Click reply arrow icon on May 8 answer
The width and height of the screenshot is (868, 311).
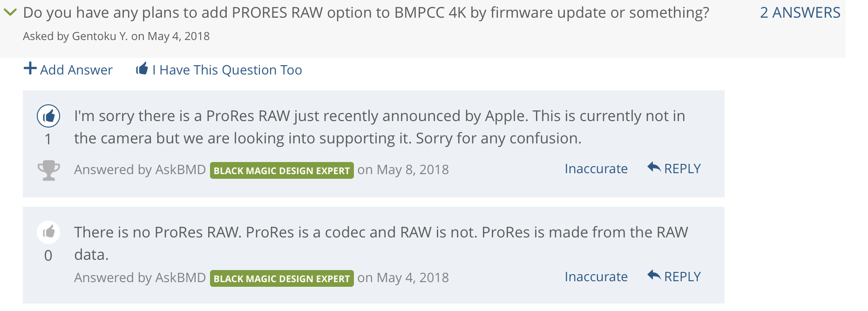(x=654, y=167)
